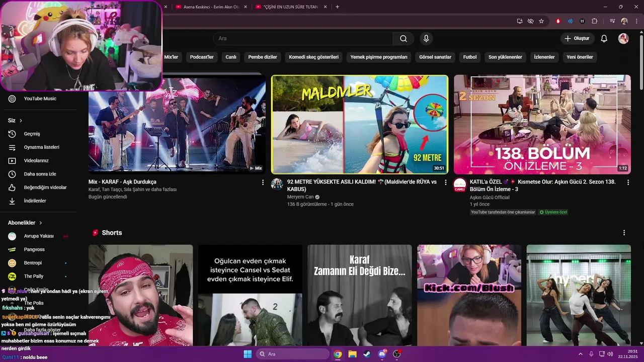Open more options for 92 METRE video
Image resolution: width=644 pixels, height=362 pixels.
(x=445, y=183)
